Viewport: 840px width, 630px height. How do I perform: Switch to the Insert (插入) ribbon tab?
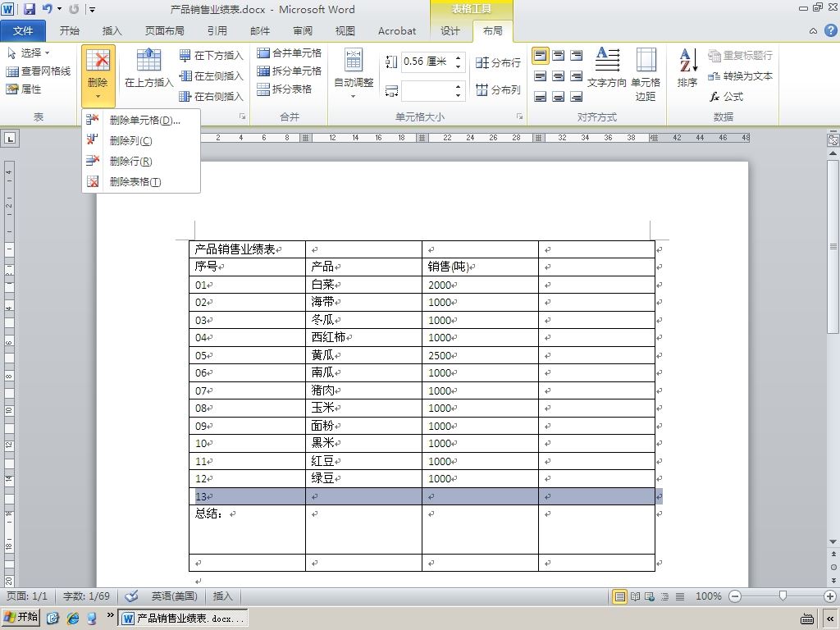click(x=112, y=31)
